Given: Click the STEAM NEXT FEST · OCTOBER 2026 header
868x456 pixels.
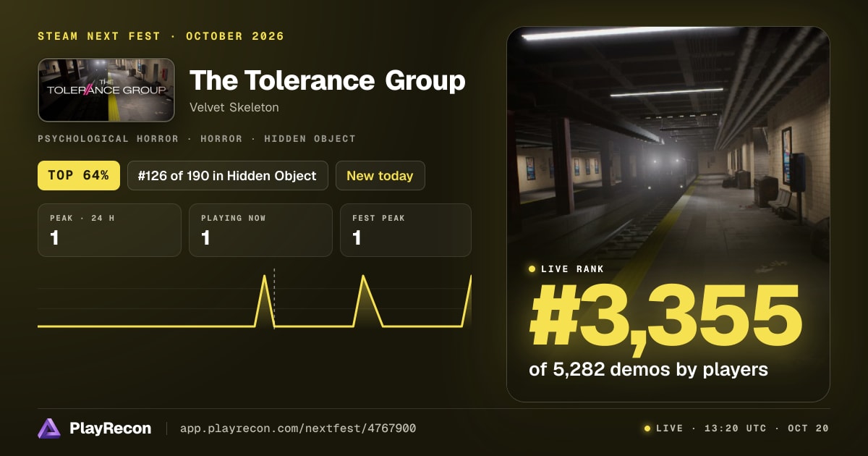Looking at the screenshot, I should 161,36.
